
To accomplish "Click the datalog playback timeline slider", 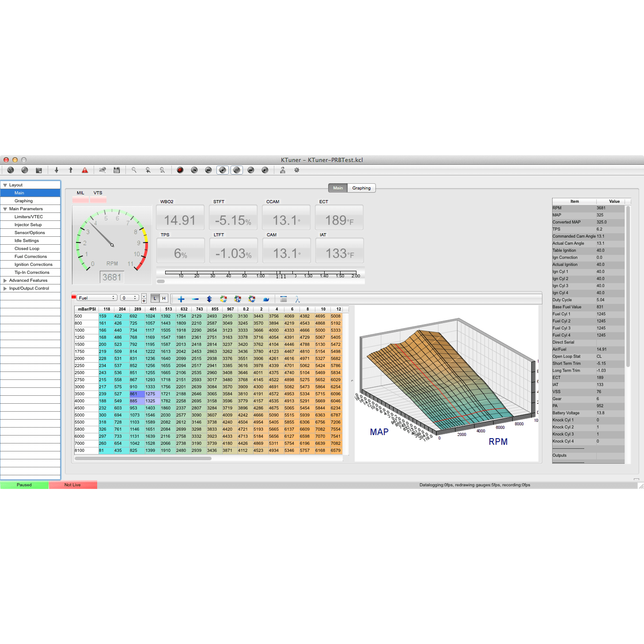I will [x=261, y=273].
